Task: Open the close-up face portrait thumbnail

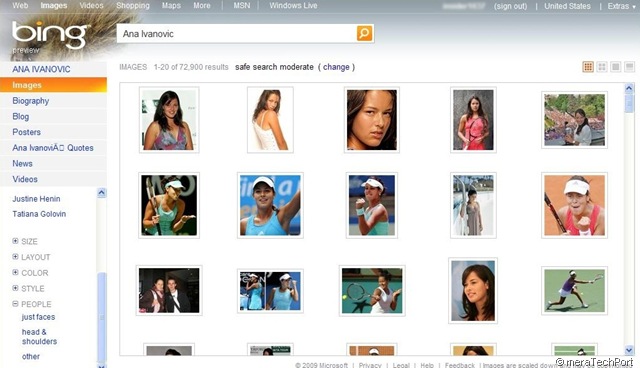Action: (371, 120)
